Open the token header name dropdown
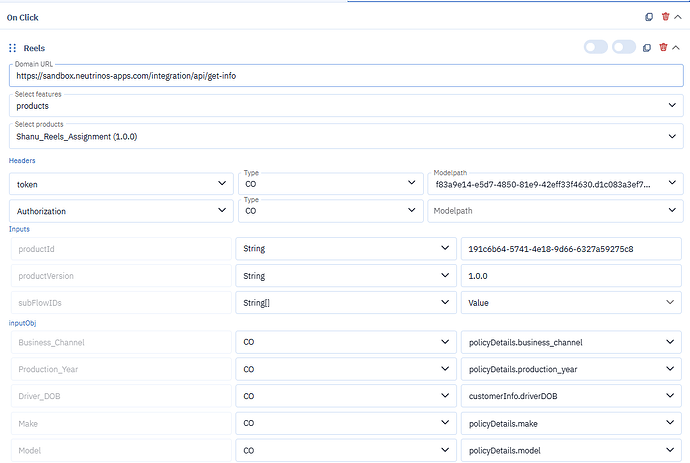690x463 pixels. (x=121, y=184)
